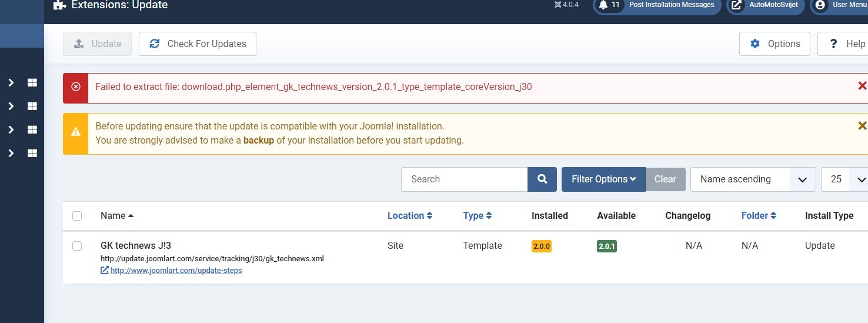Open the Name ascending sort dropdown
Screen dimensions: 868x323
(x=753, y=179)
